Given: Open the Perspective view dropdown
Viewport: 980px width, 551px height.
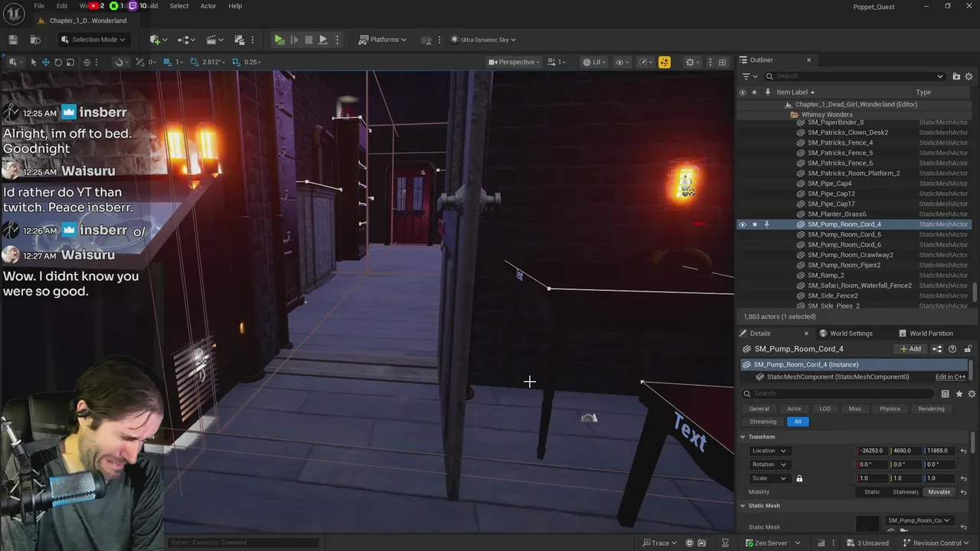Looking at the screenshot, I should (x=514, y=62).
